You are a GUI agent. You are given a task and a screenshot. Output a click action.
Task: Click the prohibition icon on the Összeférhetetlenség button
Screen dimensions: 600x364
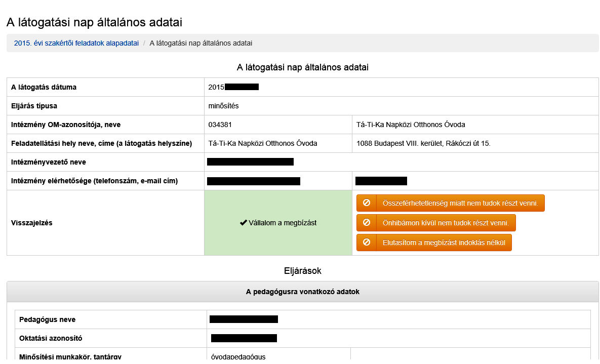367,203
